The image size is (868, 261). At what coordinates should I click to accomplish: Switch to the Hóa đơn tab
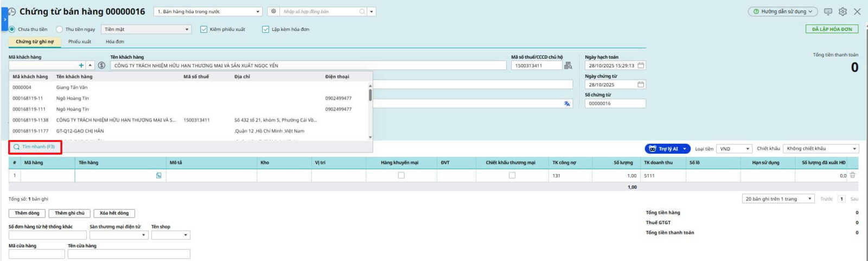coord(114,42)
